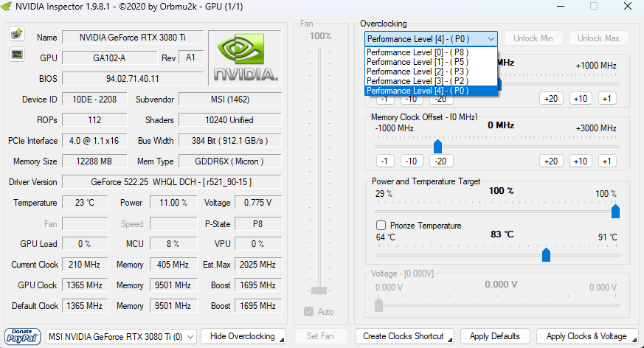Image resolution: width=644 pixels, height=348 pixels.
Task: Click the base clock offset +20 button
Action: [551, 99]
